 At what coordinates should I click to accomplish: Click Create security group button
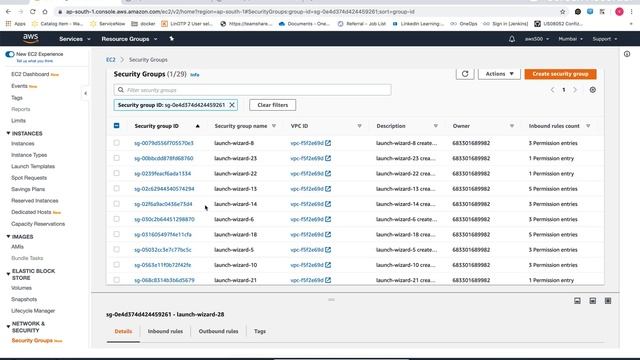coord(560,74)
